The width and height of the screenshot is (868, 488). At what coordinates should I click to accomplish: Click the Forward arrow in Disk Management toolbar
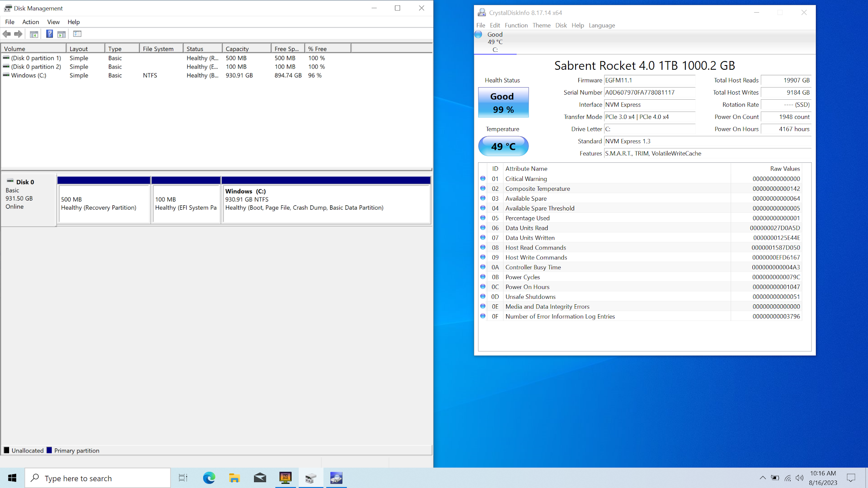pos(18,34)
